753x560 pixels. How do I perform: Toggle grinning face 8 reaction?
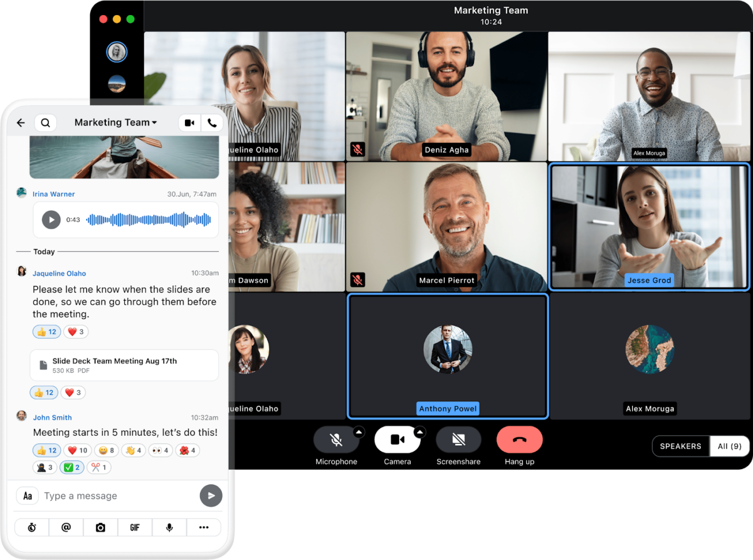pos(106,450)
